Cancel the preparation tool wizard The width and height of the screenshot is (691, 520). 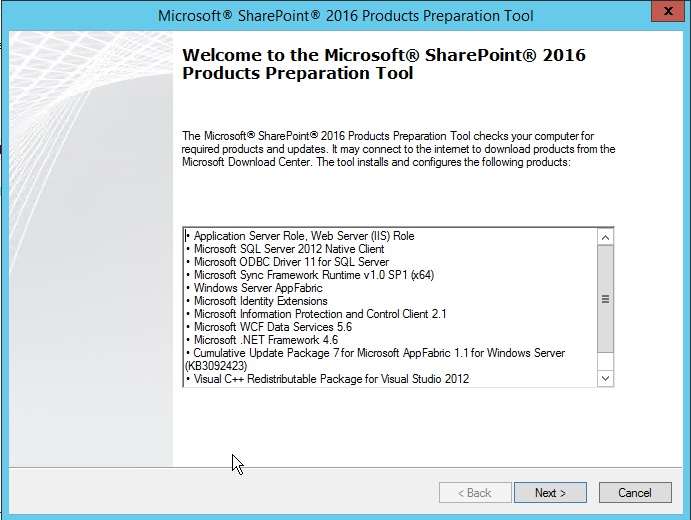click(x=635, y=492)
